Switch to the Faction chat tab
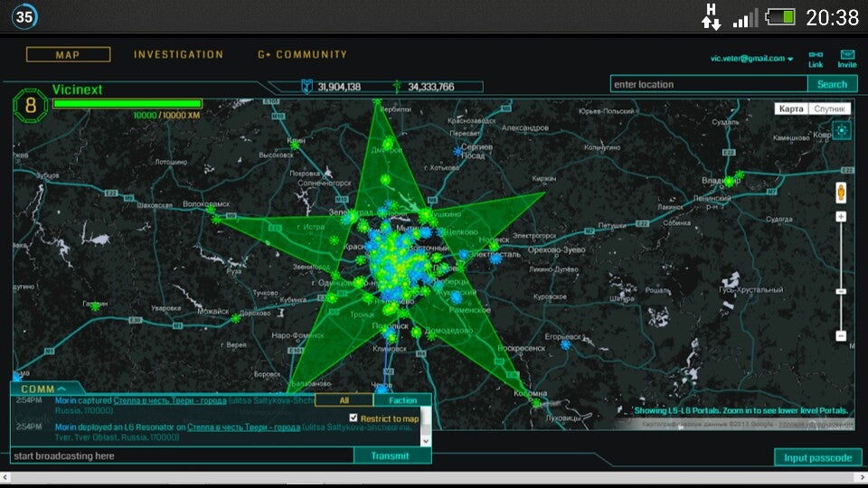This screenshot has height=488, width=868. [x=402, y=400]
